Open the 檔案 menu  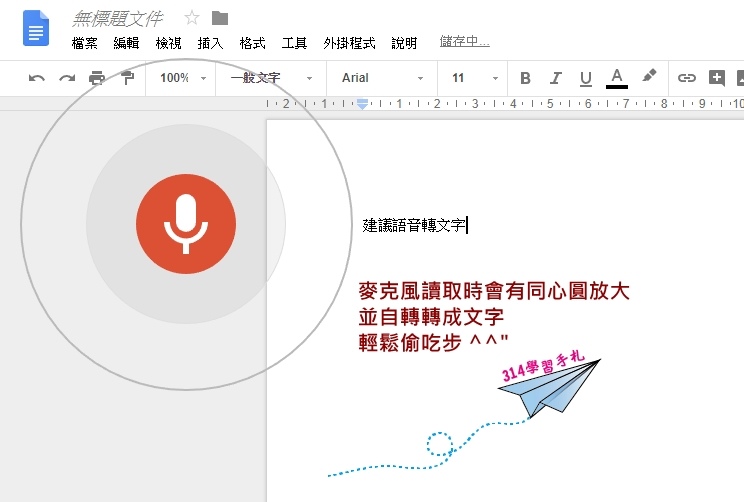pyautogui.click(x=84, y=43)
